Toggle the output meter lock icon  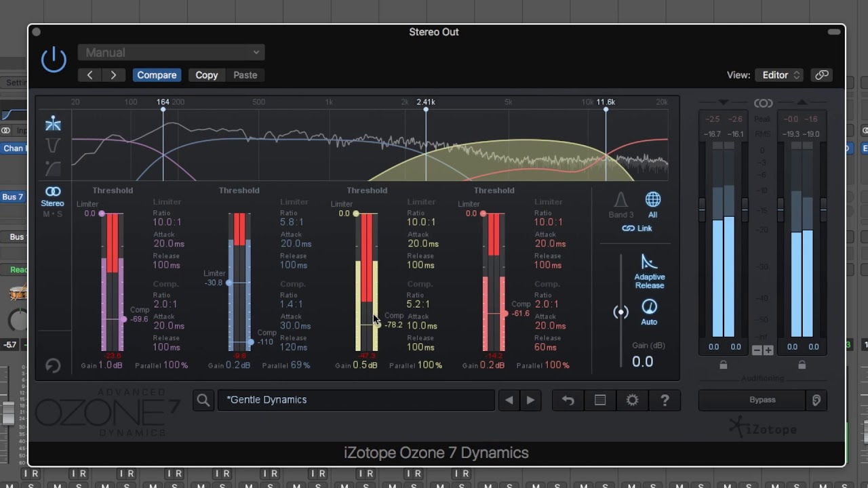pyautogui.click(x=802, y=365)
